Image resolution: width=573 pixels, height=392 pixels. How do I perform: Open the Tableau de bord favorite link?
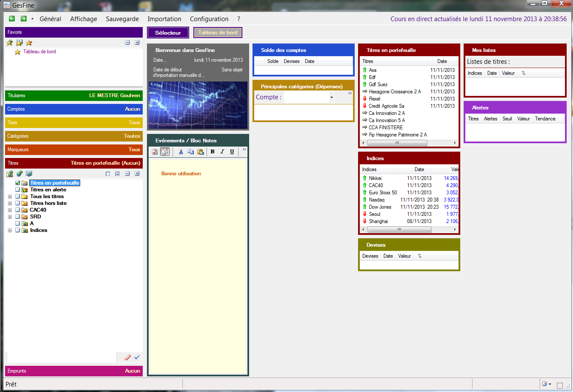pyautogui.click(x=39, y=52)
